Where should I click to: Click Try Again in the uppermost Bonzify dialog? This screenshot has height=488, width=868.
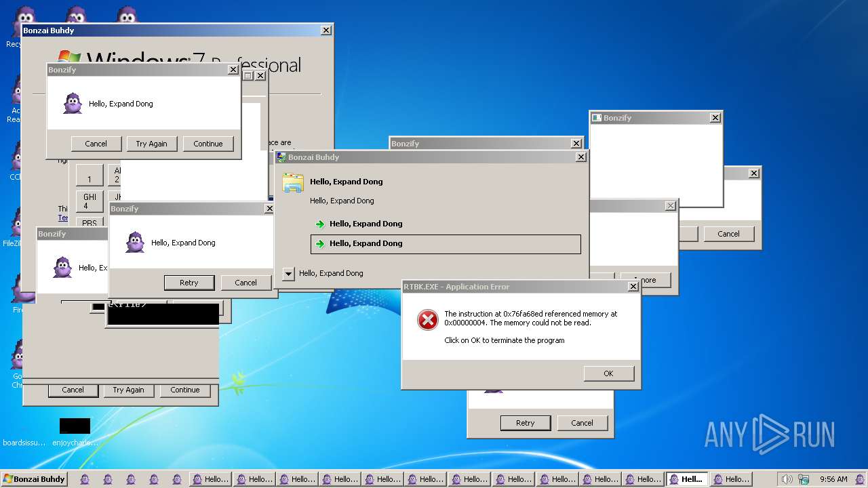(x=151, y=144)
